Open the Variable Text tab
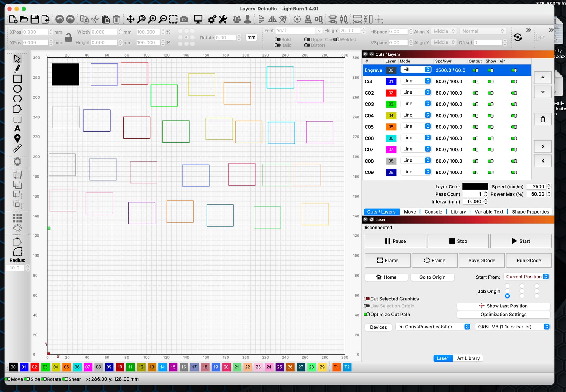Image resolution: width=566 pixels, height=392 pixels. (x=489, y=212)
